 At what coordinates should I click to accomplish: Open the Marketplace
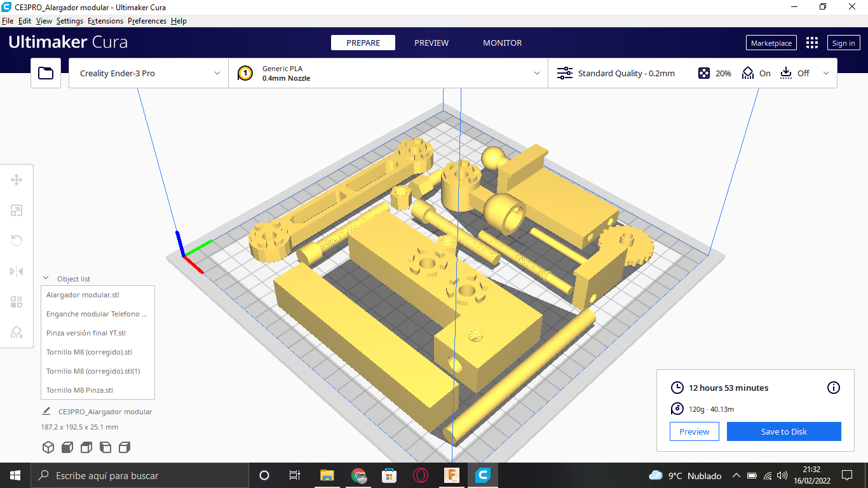coord(771,43)
